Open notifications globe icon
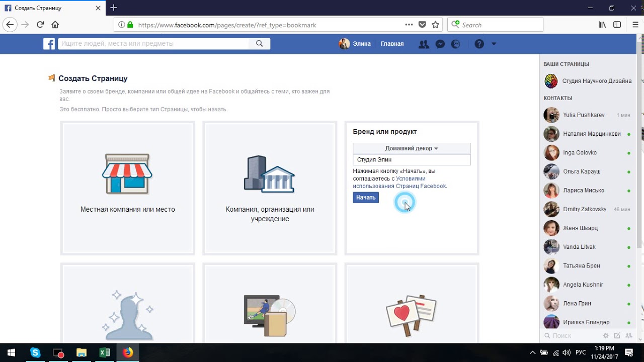Screen dimensions: 644x362 456,44
